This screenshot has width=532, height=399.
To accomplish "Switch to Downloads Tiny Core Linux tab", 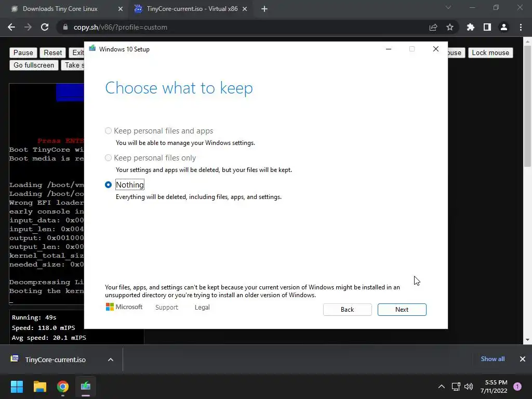I will tap(60, 9).
